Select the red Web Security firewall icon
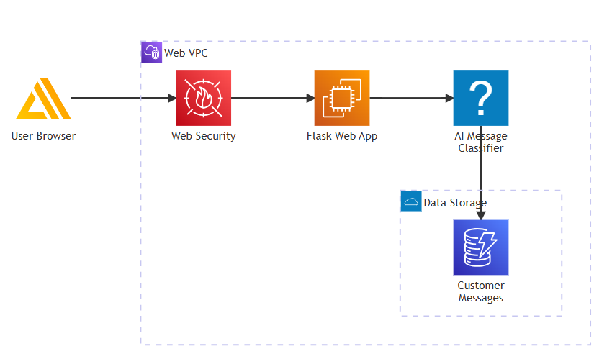Screen dimensions: 612x364 [x=203, y=99]
